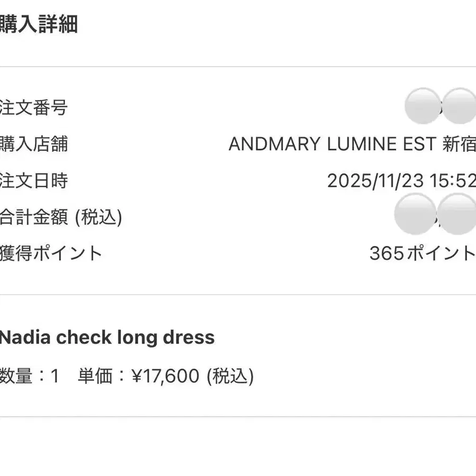Click the 合計金額 label

point(34,217)
